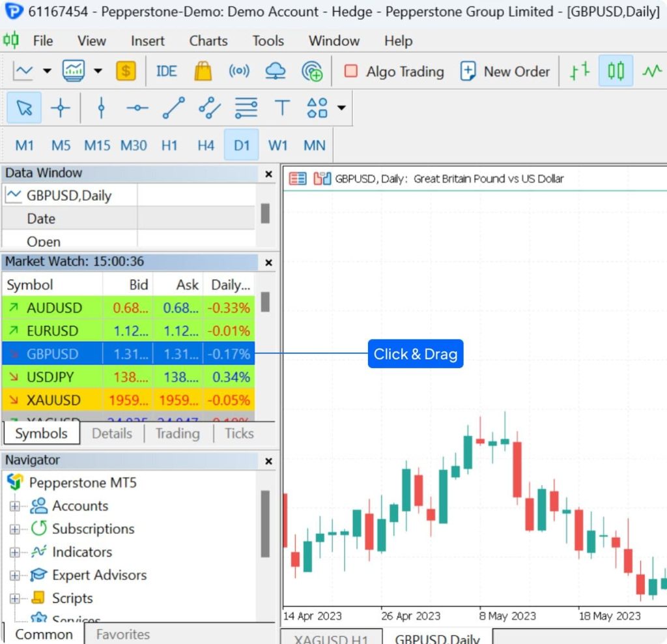
Task: Select the text label tool
Action: point(281,108)
